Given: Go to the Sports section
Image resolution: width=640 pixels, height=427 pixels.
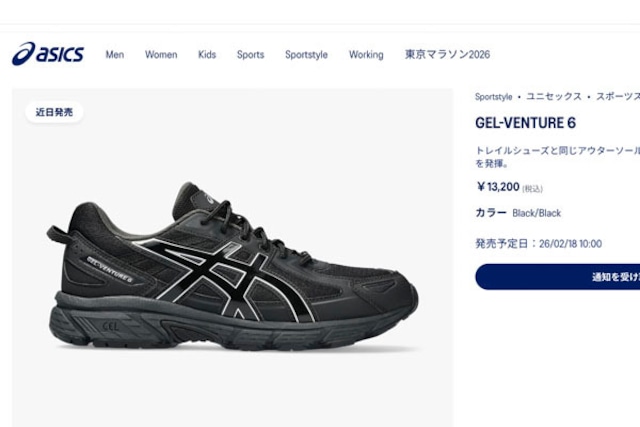Looking at the screenshot, I should (251, 55).
